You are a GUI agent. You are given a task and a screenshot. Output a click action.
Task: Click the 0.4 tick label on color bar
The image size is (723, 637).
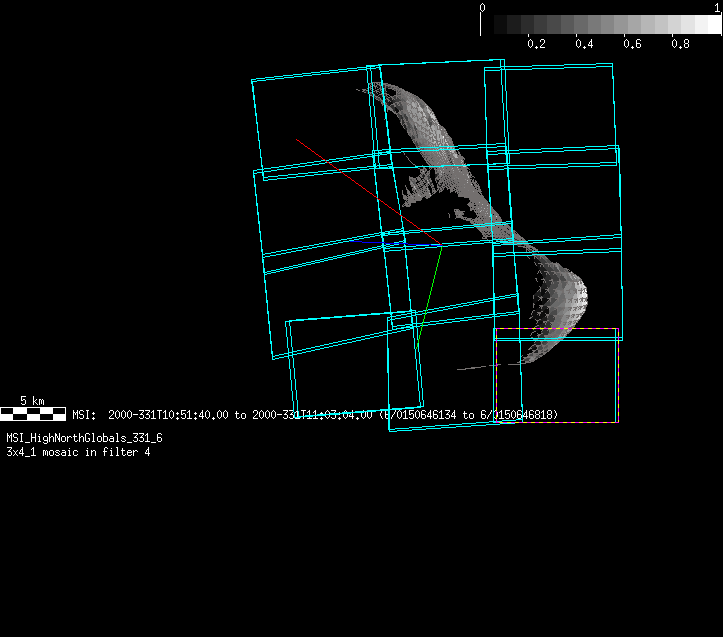[584, 44]
